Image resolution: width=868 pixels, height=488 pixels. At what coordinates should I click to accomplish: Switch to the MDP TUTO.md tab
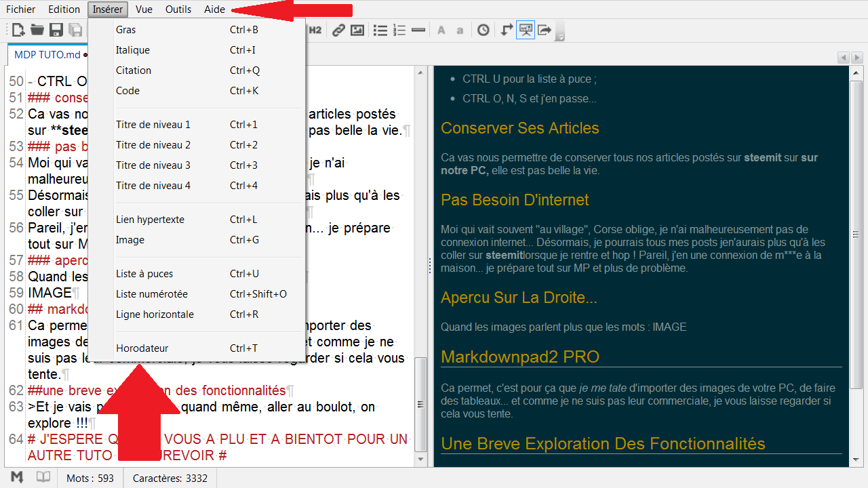coord(47,54)
